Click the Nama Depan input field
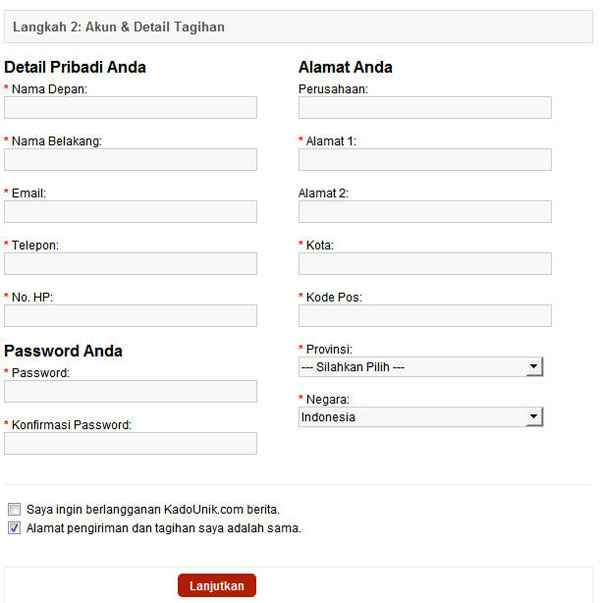Screen dimensions: 600x603 (130, 108)
